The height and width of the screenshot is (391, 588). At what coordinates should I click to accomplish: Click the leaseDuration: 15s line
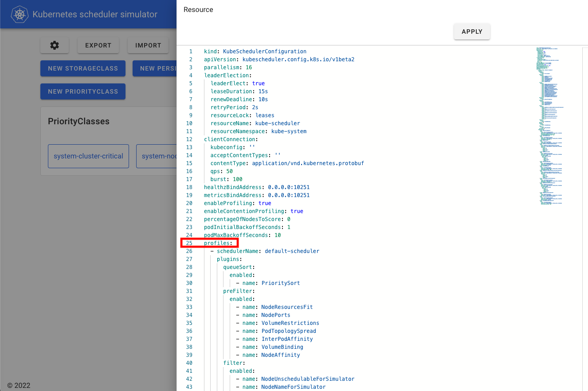click(239, 91)
